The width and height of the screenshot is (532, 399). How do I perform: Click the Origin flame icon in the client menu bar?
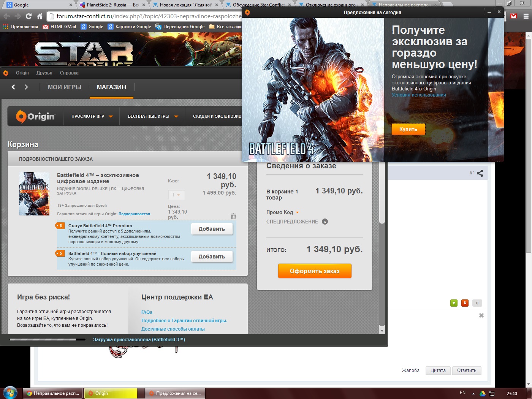6,73
